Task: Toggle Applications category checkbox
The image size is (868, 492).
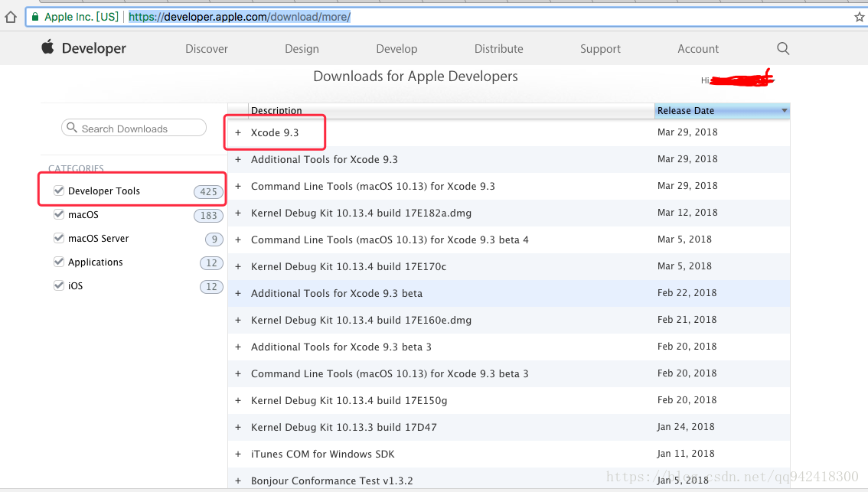Action: click(59, 262)
